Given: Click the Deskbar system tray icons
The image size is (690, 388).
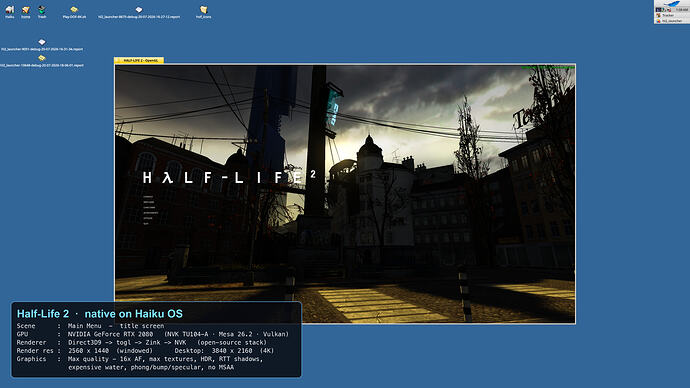Looking at the screenshot, I should 664,10.
